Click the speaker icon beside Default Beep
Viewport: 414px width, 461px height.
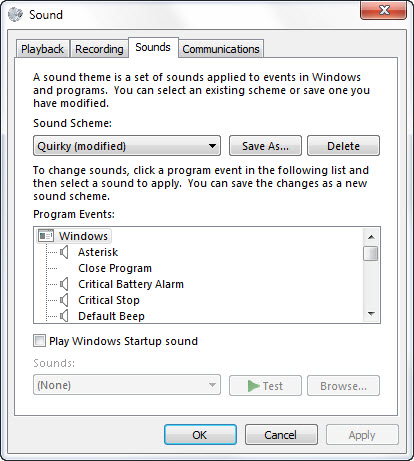64,316
